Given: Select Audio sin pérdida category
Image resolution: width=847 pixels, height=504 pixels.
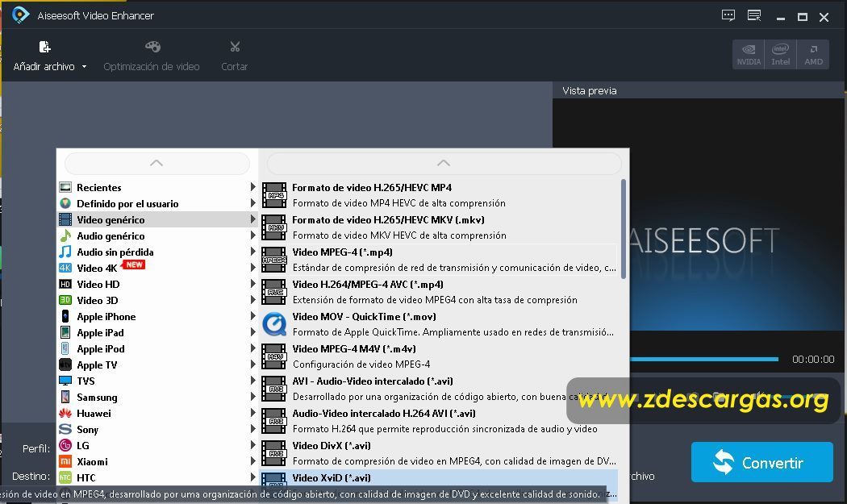Looking at the screenshot, I should (156, 252).
